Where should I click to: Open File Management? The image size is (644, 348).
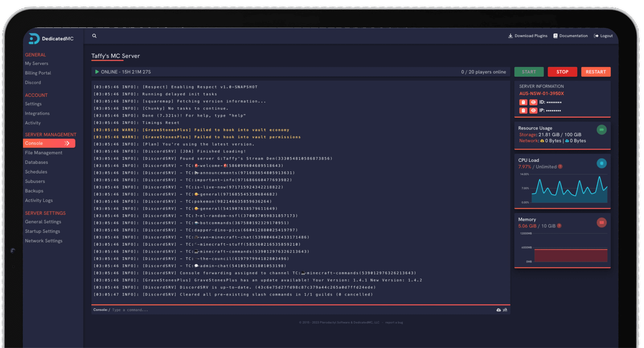[x=44, y=153]
